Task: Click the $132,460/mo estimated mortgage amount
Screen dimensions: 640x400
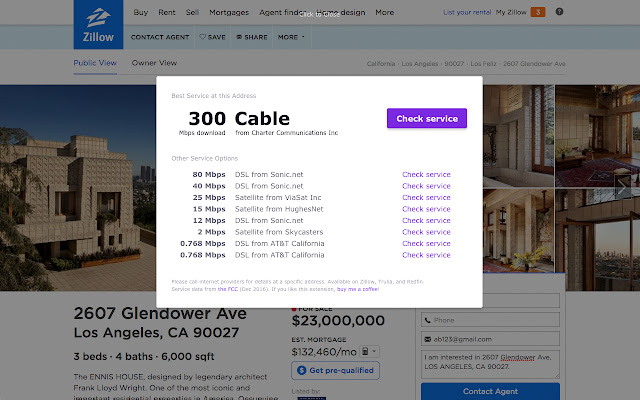Action: coord(324,352)
